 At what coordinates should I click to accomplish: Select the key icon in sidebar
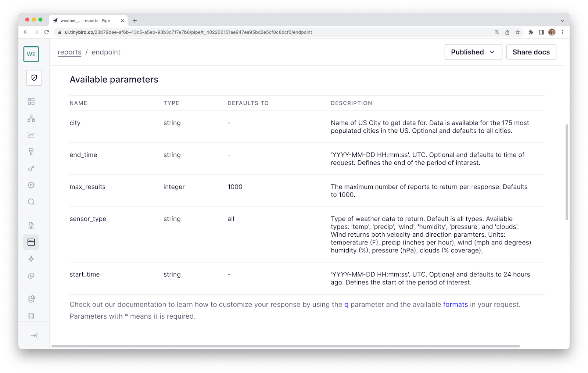(31, 169)
